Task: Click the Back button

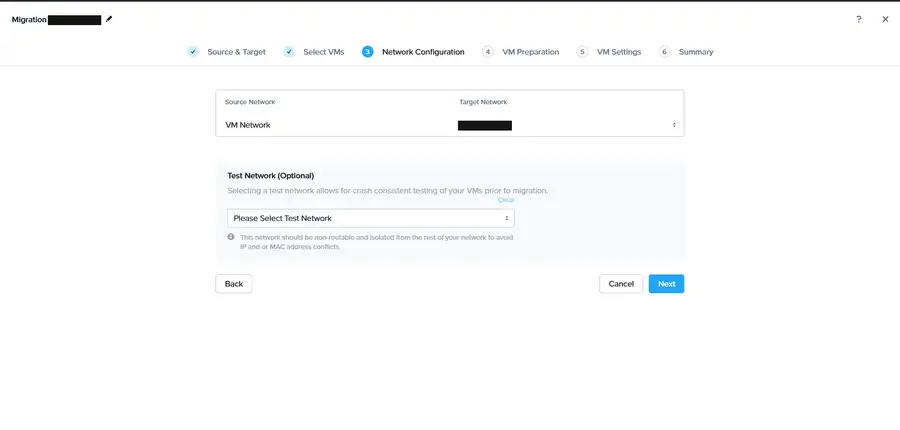Action: coord(234,284)
